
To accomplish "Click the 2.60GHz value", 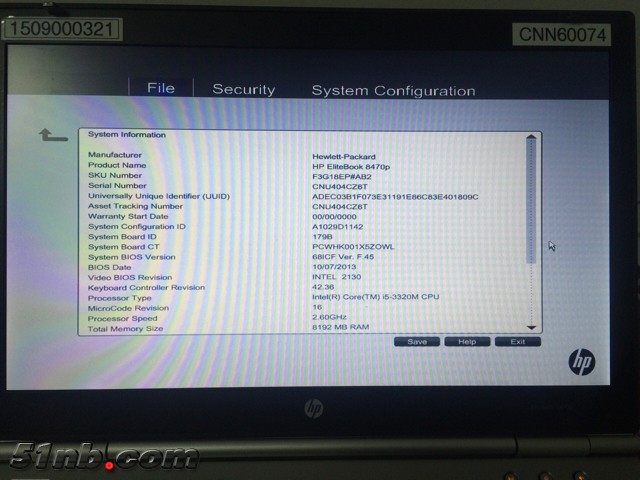I will click(x=329, y=317).
